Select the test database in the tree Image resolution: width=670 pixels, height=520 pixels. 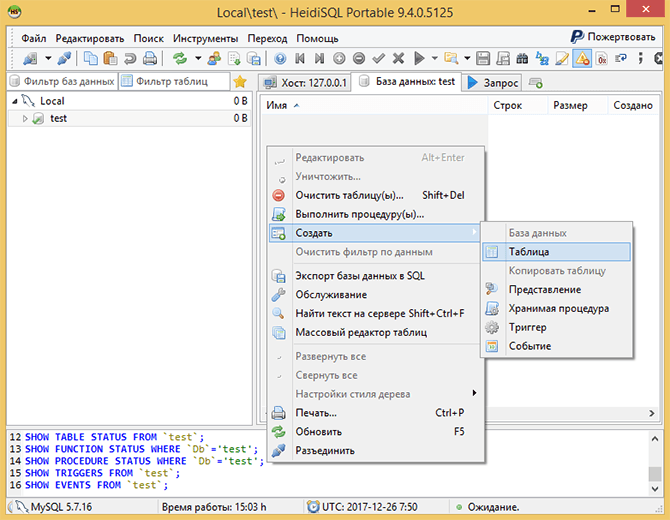(x=59, y=118)
